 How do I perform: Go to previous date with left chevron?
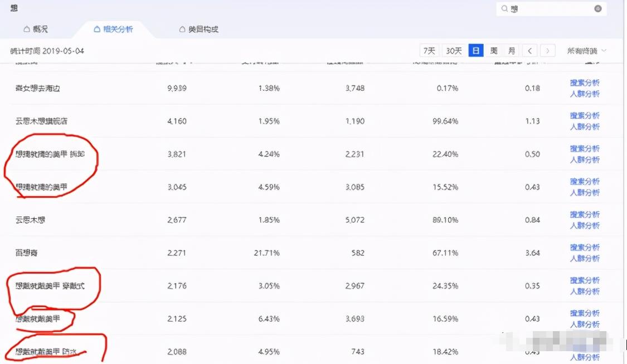point(530,51)
